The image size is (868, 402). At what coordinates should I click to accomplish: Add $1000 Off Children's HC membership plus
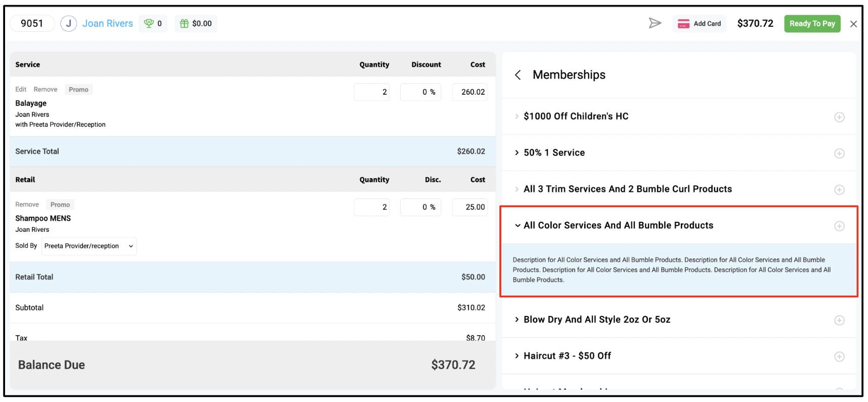[x=839, y=117]
